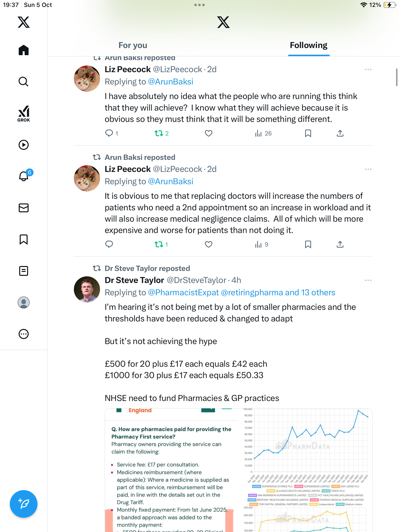Open Messages envelope in sidebar

pyautogui.click(x=24, y=208)
